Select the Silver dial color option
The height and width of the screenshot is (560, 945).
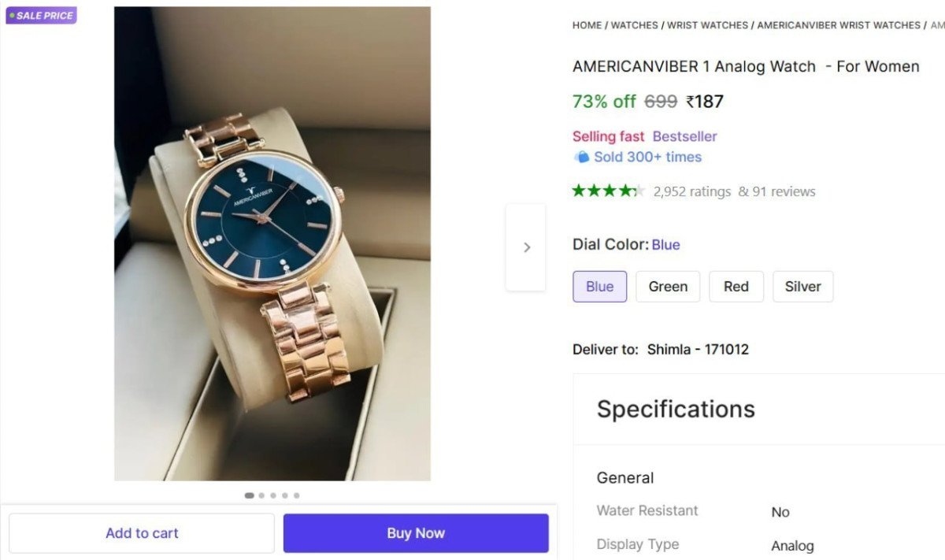802,286
